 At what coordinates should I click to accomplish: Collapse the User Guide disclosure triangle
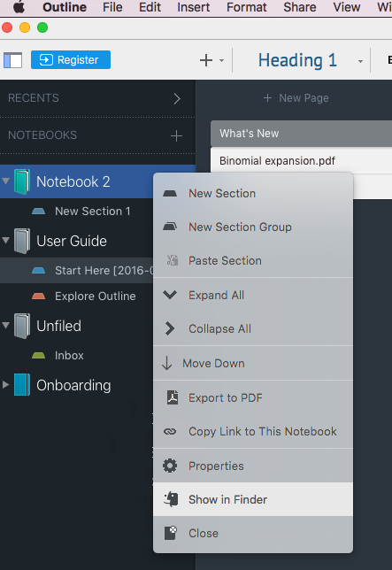point(5,240)
